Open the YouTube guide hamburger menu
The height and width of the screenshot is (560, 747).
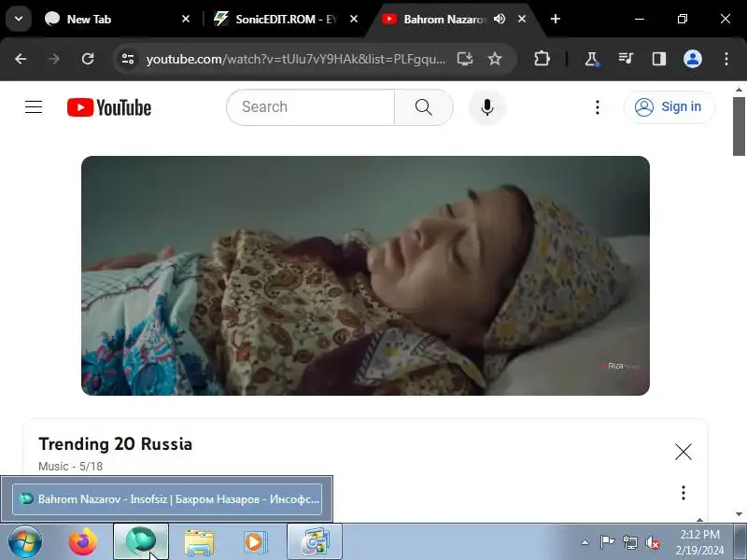[34, 107]
